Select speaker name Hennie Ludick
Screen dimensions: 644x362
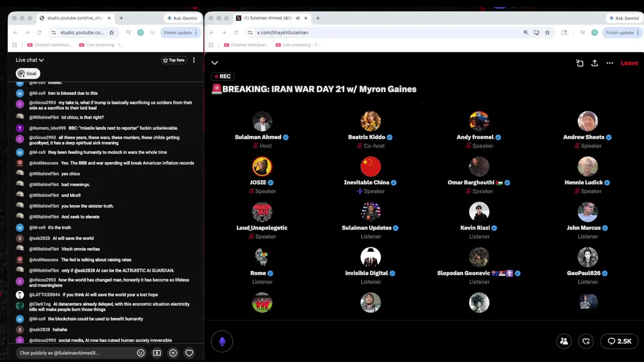(x=584, y=183)
